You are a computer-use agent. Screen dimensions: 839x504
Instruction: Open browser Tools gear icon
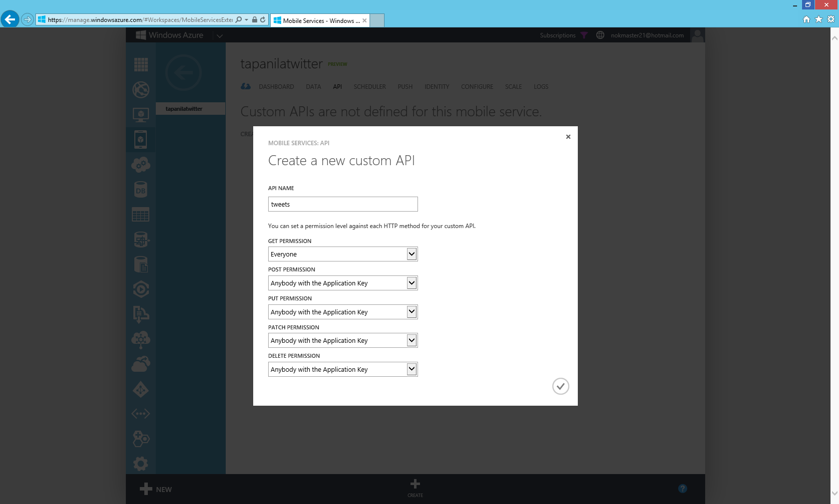831,19
